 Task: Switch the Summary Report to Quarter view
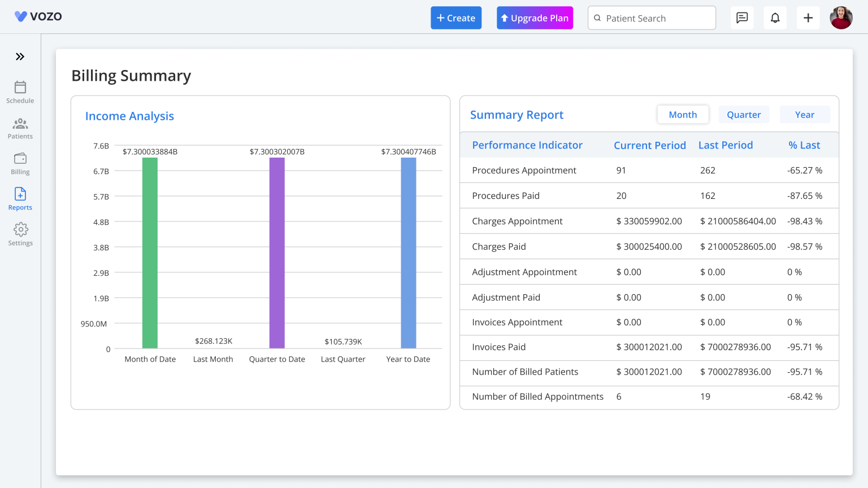(x=744, y=114)
